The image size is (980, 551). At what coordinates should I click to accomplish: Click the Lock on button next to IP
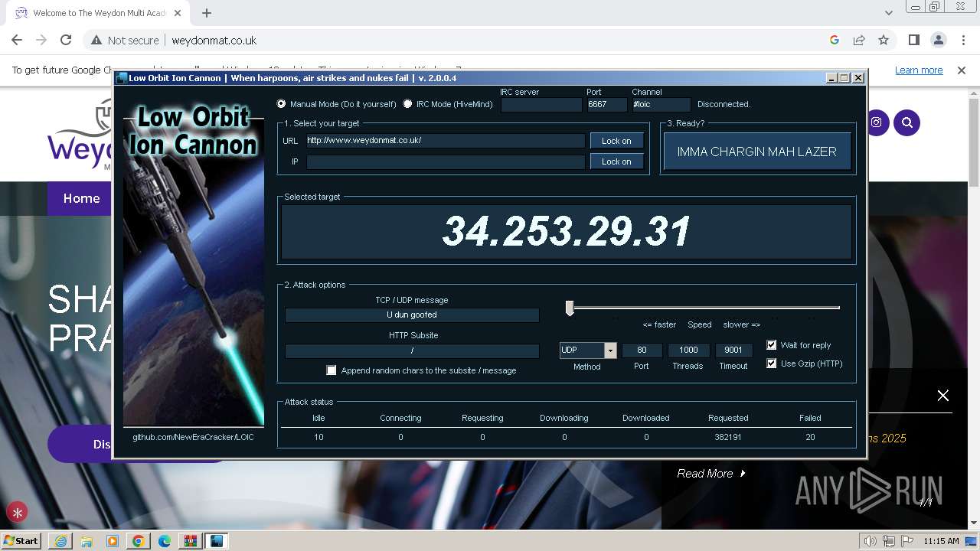click(616, 161)
